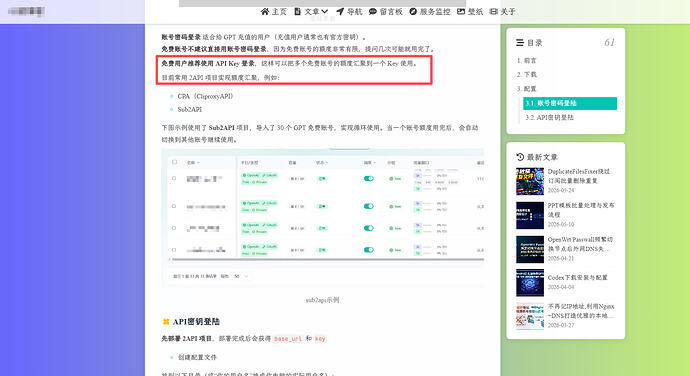Click the base_url inline code
This screenshot has height=376, width=690.
288,339
